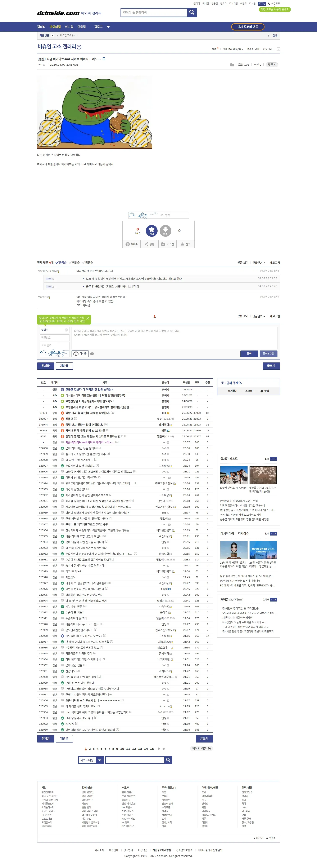Click the right arrow beside 전체 in recent visits
The image size is (317, 868).
click(268, 36)
